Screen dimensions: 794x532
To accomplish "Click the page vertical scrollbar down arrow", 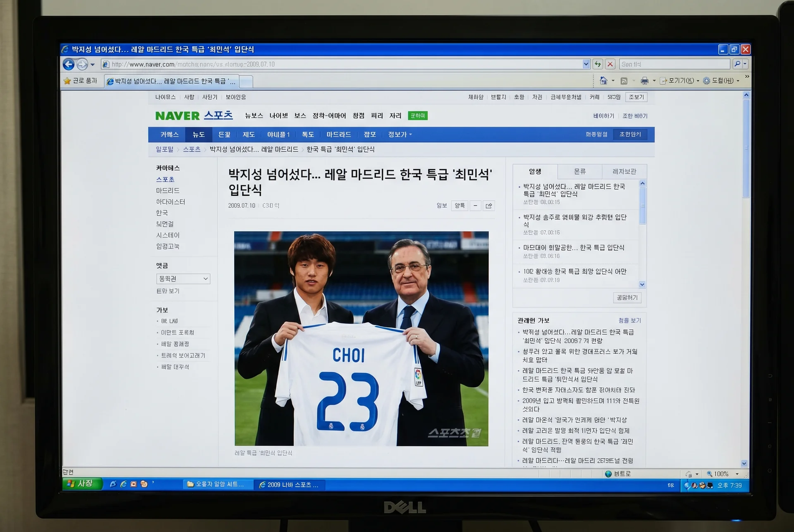I will [744, 464].
